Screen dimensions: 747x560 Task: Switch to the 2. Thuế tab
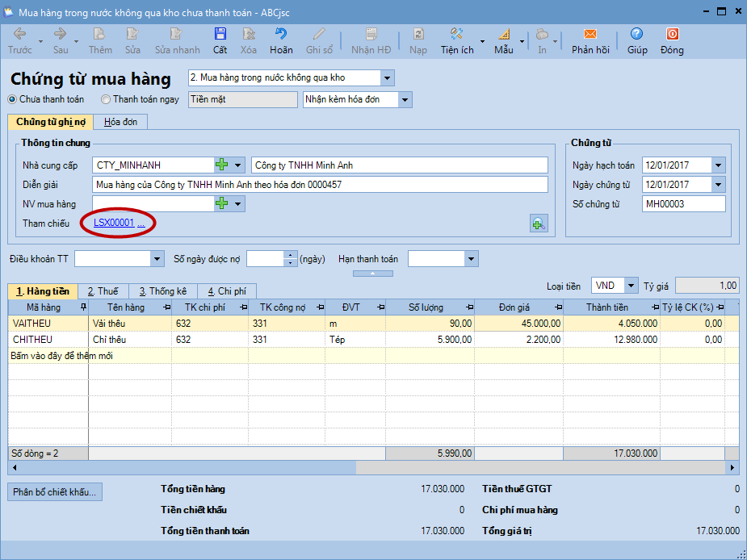(x=103, y=291)
